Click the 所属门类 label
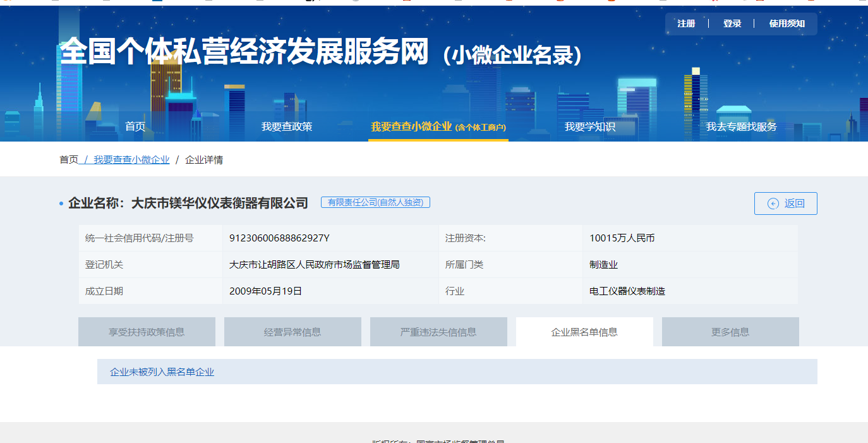 (x=464, y=265)
